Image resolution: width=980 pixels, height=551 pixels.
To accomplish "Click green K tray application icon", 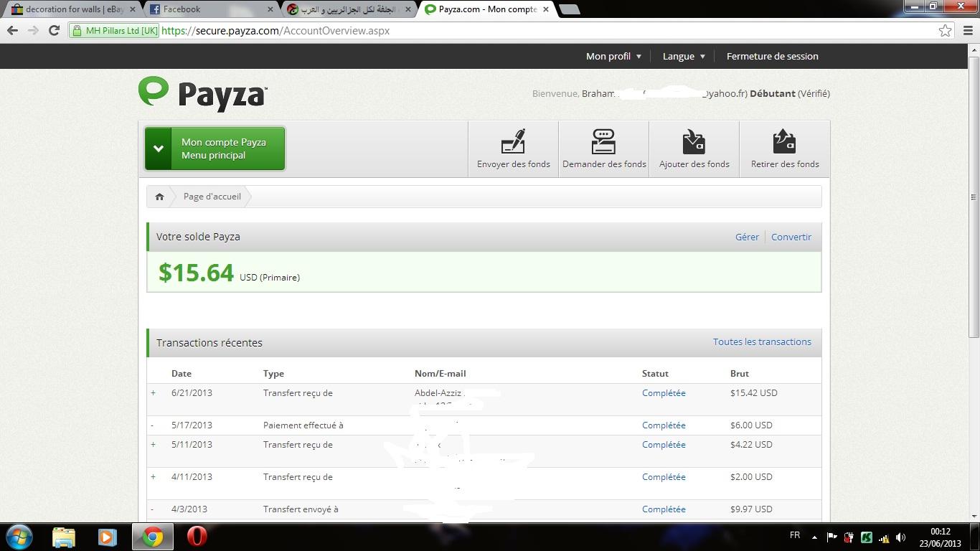I will point(867,537).
